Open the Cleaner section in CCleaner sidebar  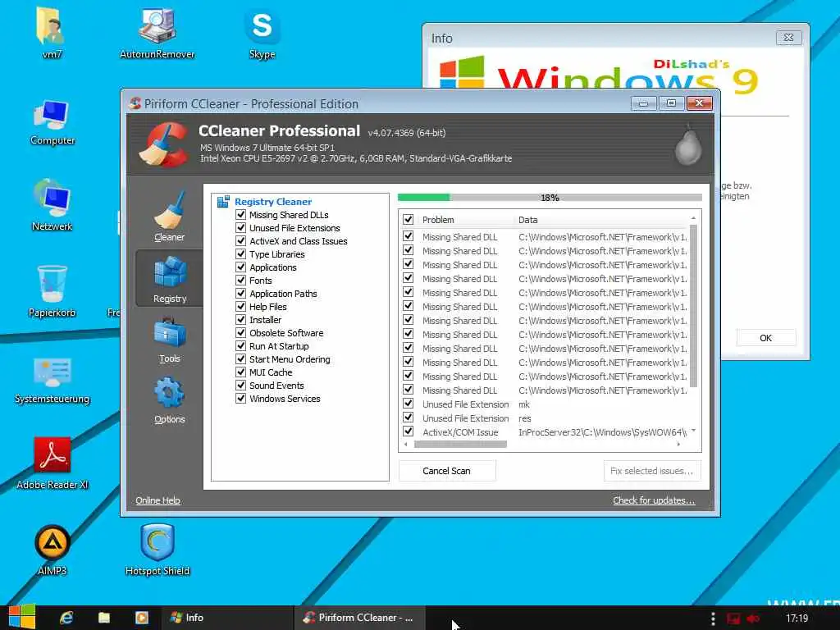169,216
